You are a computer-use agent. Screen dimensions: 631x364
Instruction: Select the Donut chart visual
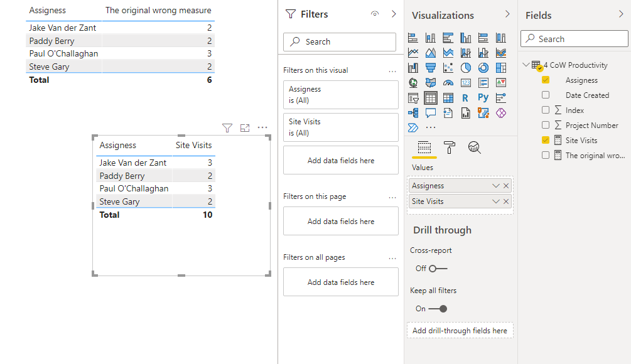click(x=483, y=68)
